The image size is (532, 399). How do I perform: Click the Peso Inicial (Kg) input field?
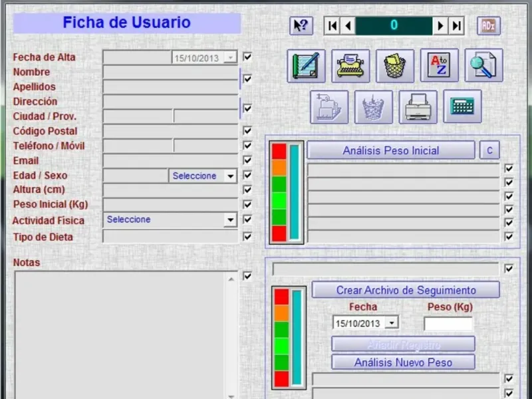(x=171, y=205)
